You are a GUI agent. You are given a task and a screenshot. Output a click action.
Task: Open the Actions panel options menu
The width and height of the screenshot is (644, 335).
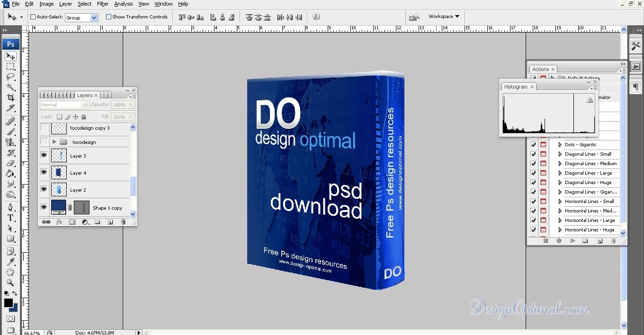click(x=622, y=71)
